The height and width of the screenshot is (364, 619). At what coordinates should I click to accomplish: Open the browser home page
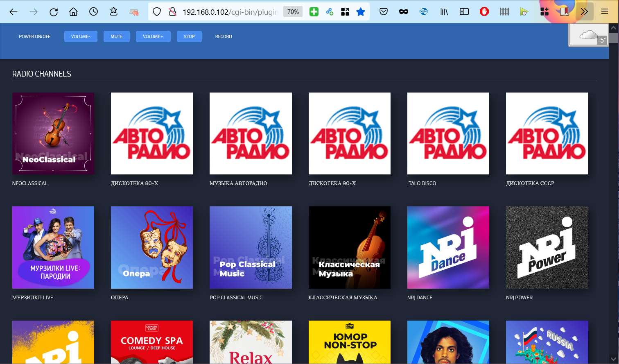click(x=74, y=12)
